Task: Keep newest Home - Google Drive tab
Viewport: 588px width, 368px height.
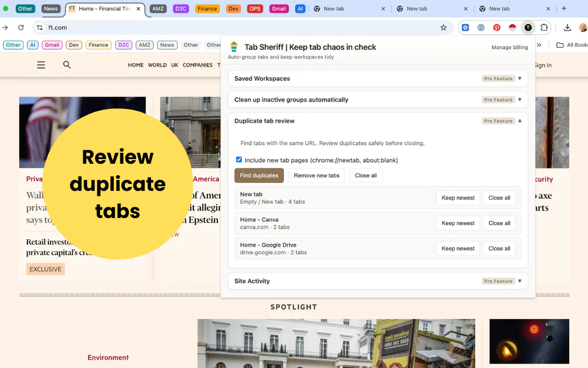Action: [x=458, y=248]
